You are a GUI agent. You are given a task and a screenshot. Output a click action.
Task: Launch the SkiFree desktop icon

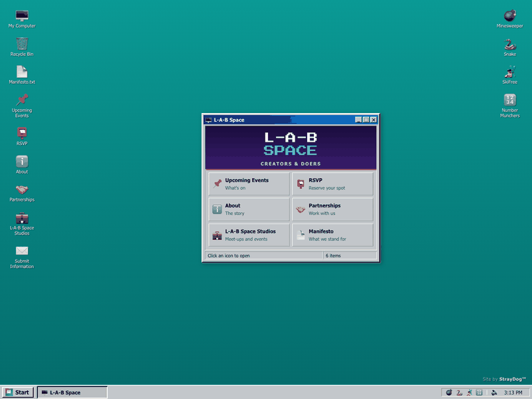(x=509, y=75)
